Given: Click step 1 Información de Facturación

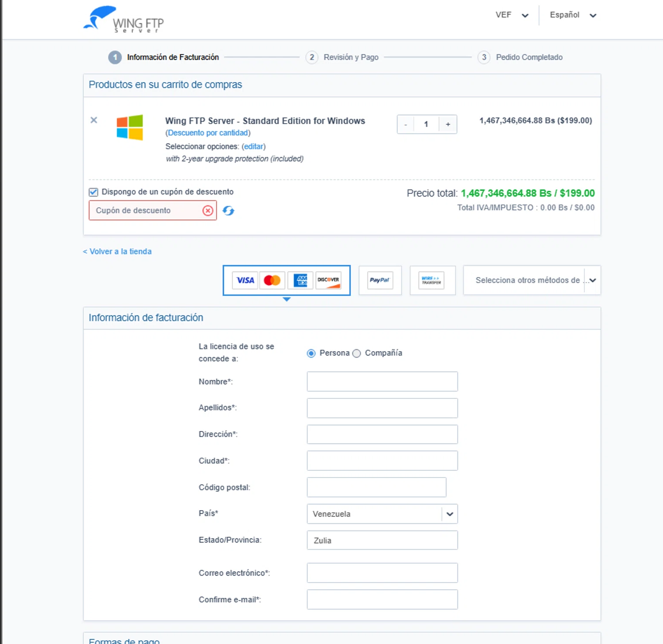Looking at the screenshot, I should [164, 57].
